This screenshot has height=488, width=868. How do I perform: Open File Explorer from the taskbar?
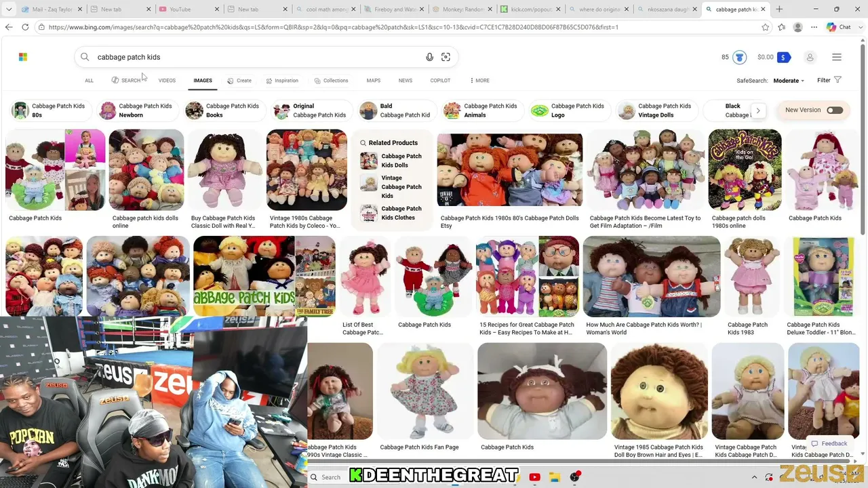pyautogui.click(x=555, y=477)
